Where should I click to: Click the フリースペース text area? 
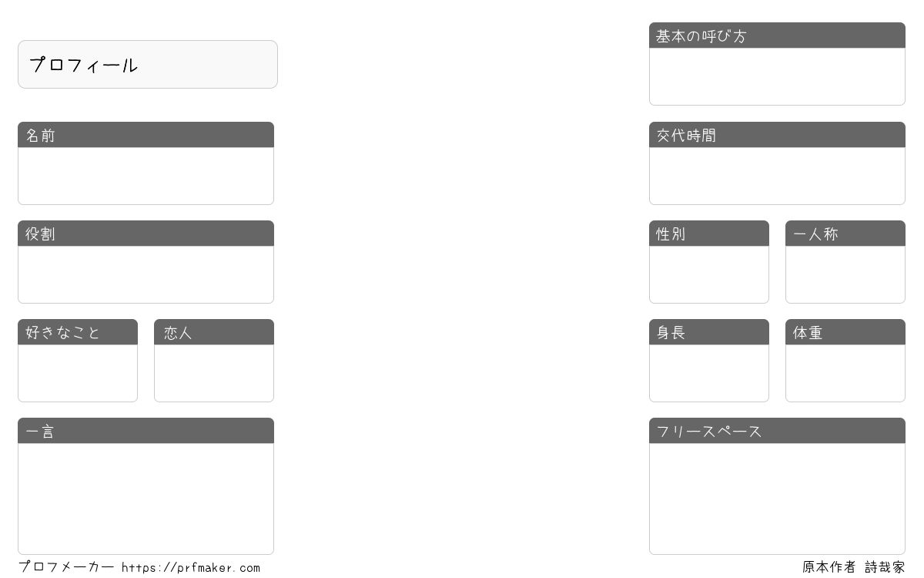click(777, 499)
